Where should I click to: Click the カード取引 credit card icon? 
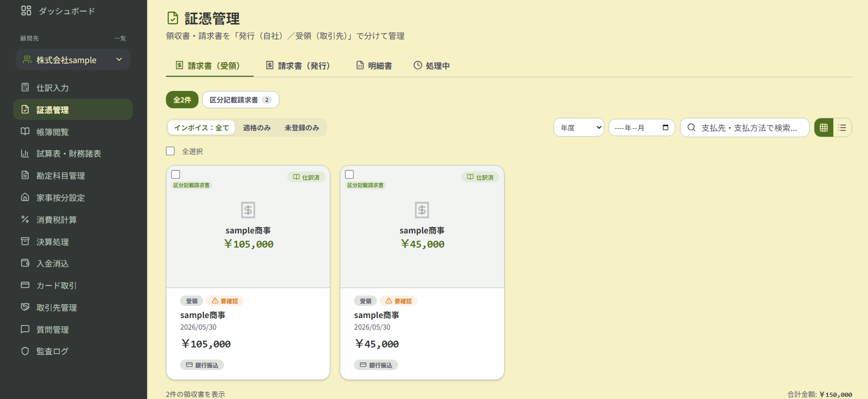(25, 285)
